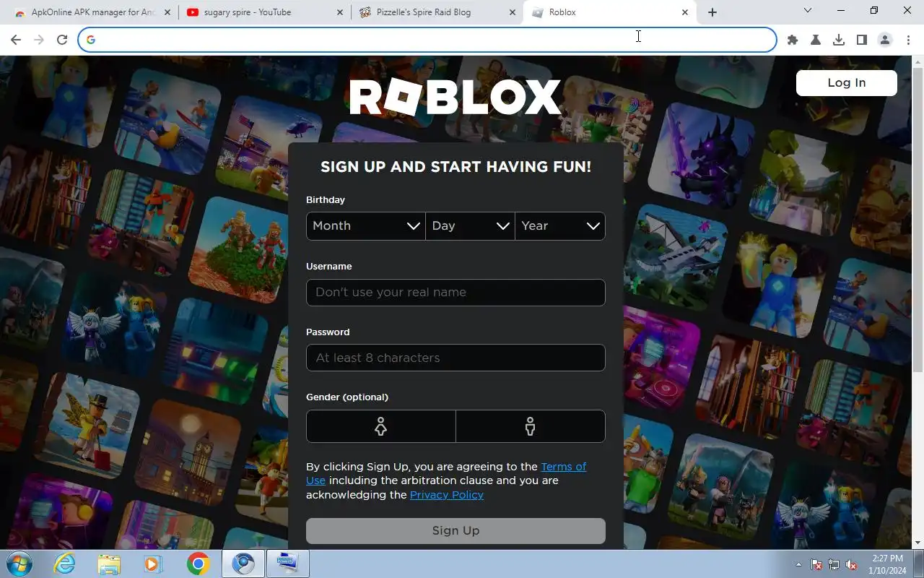Close the ApkOnline APK manager tab
Viewport: 924px width, 578px height.
167,12
